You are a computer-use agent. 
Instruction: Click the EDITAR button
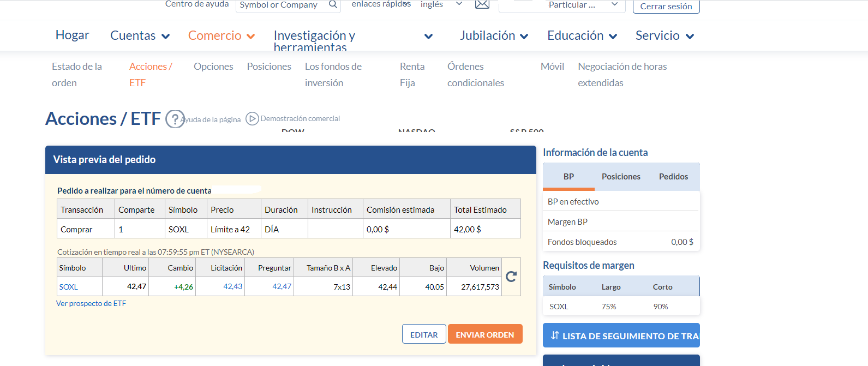click(424, 334)
